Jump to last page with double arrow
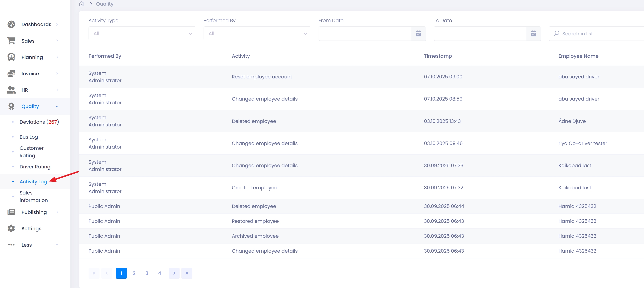 [187, 273]
